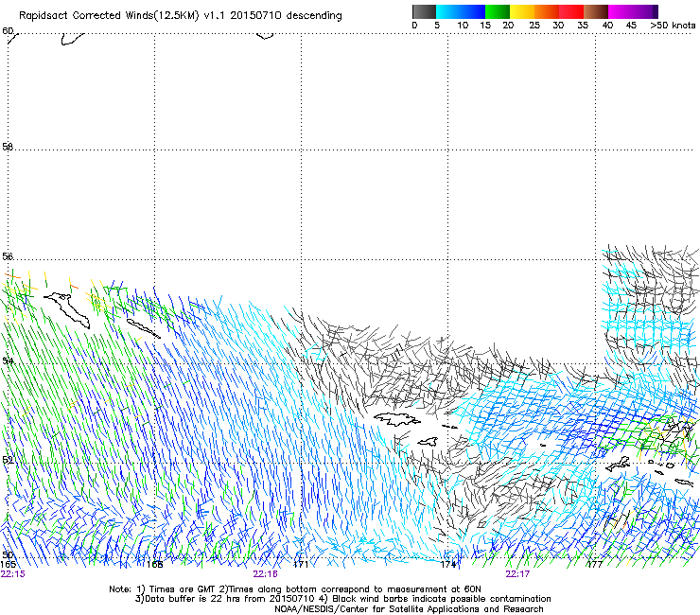The height and width of the screenshot is (615, 700).
Task: Click the '>50 knots' legend label
Action: tap(673, 26)
